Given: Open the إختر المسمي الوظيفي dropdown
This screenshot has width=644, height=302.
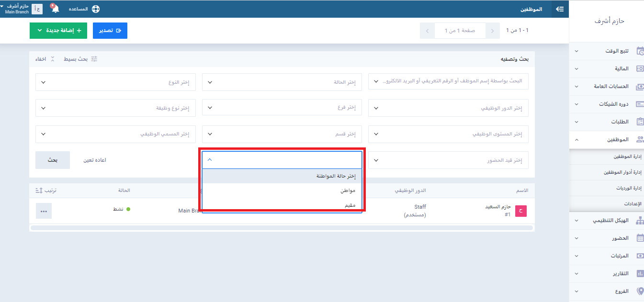Looking at the screenshot, I should tap(115, 134).
